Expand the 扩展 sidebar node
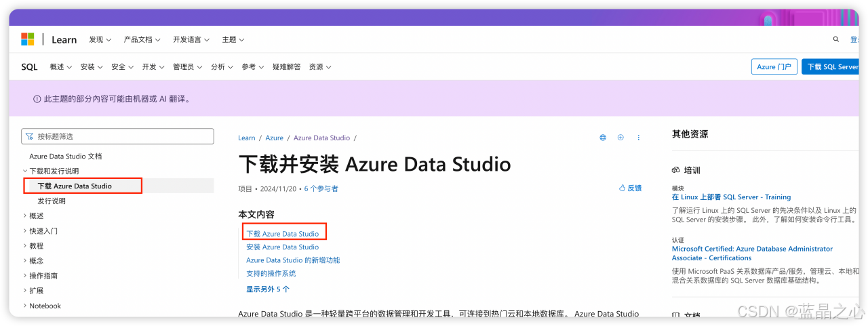Screen dimensions: 868x326 33,290
